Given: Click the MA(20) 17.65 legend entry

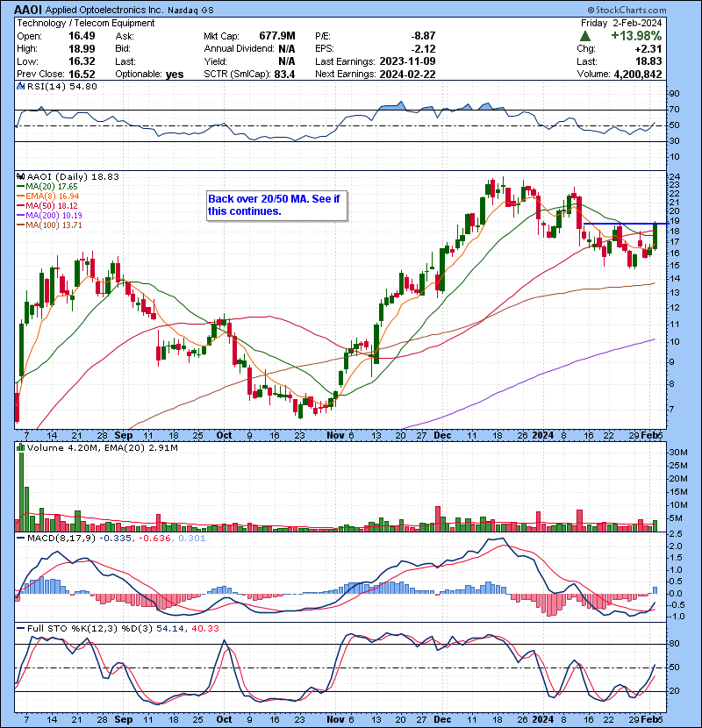Looking at the screenshot, I should tap(47, 187).
